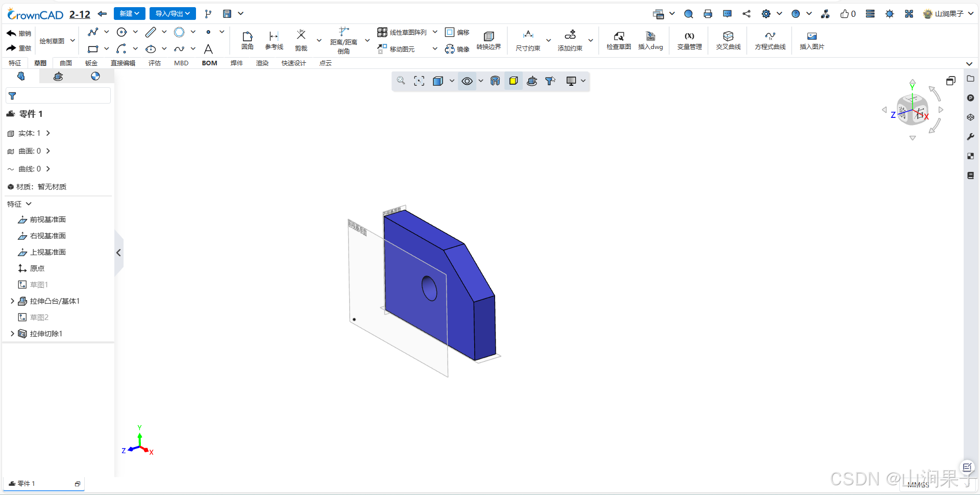Click the 检查草图 check sketch tool
This screenshot has width=980, height=495.
619,40
